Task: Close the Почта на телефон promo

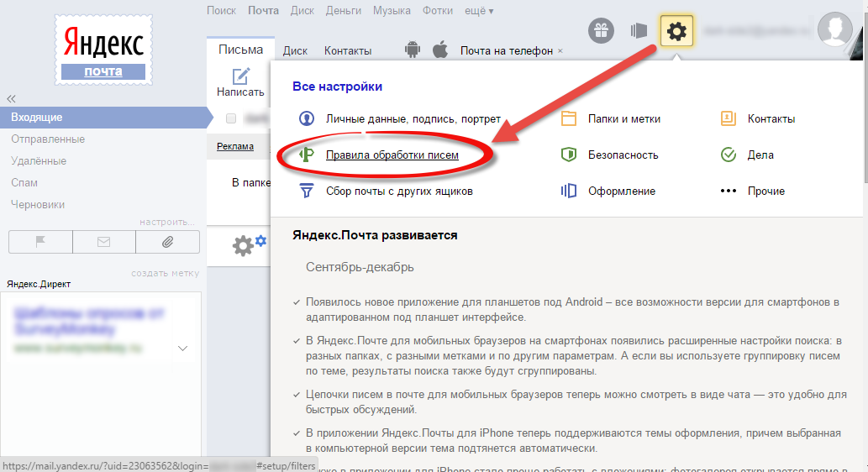Action: coord(560,51)
